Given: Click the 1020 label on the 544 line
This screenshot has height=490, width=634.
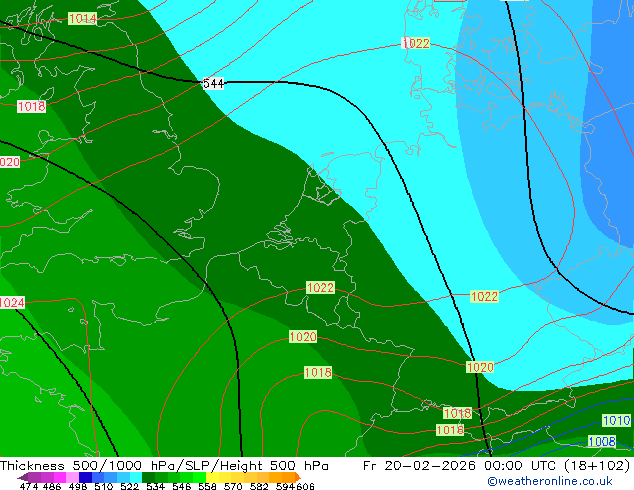Looking at the screenshot, I should 480,367.
